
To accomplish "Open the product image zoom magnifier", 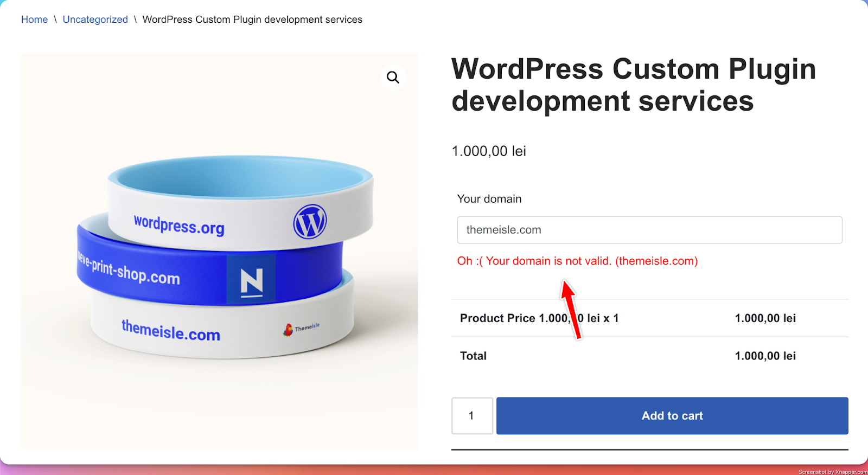I will [x=393, y=78].
